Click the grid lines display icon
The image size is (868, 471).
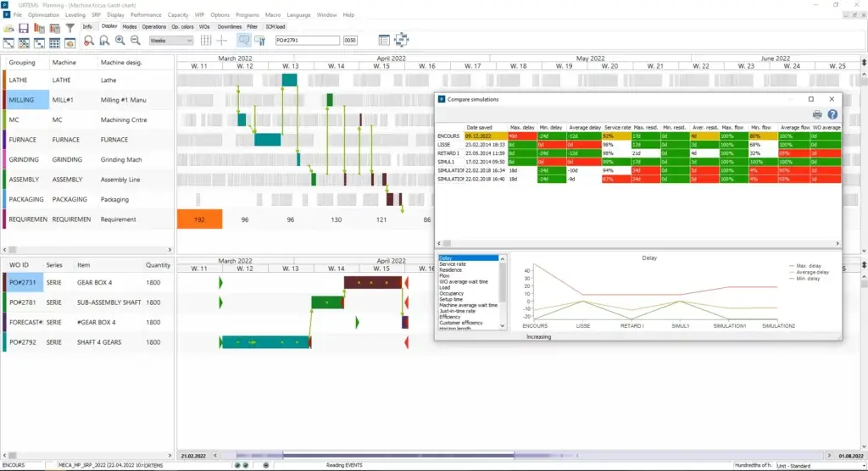(x=203, y=41)
